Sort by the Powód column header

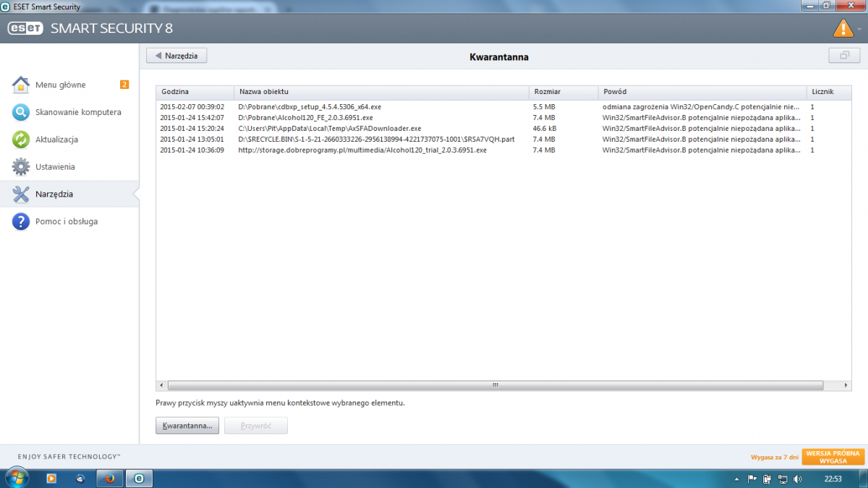[x=702, y=92]
